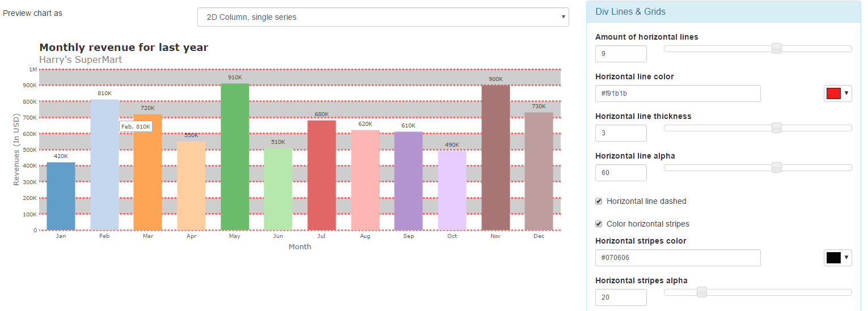Click the Horizontal line thickness value field
Screen dimensions: 868x311
tap(621, 133)
